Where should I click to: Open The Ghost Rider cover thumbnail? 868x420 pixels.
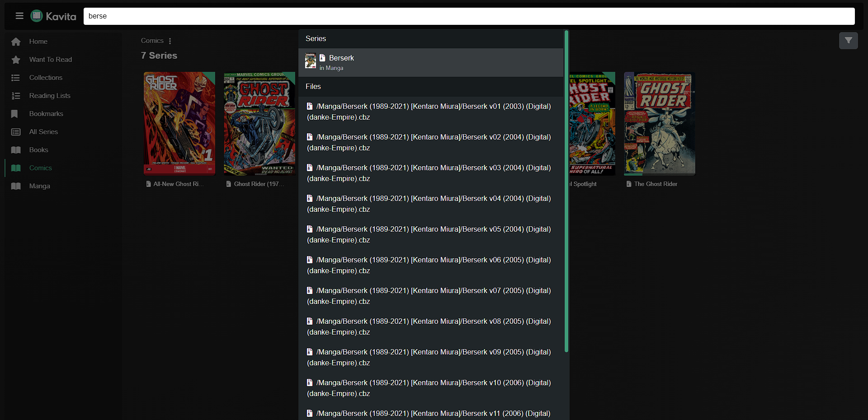click(660, 123)
